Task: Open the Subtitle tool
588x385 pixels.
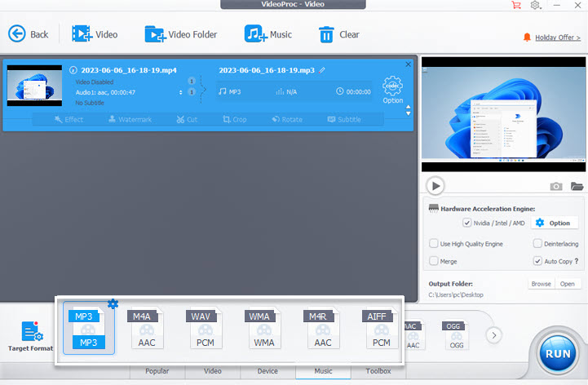Action: [x=344, y=119]
